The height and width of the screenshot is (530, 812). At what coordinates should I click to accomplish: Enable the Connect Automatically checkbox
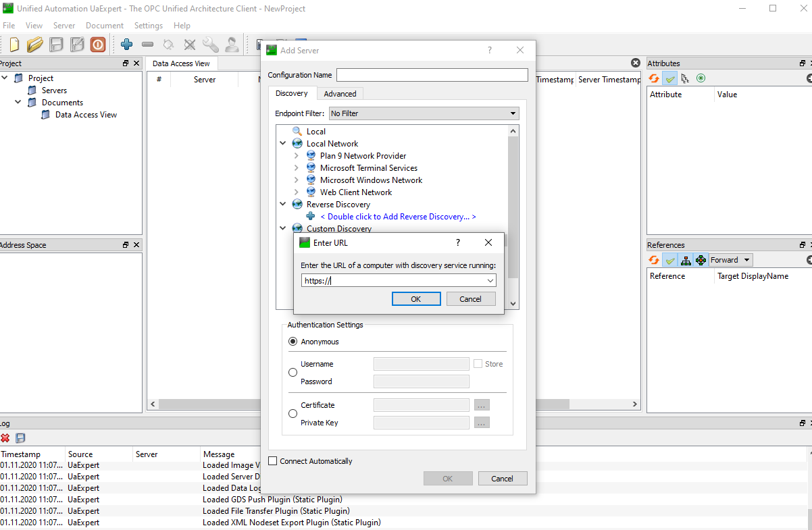(272, 460)
